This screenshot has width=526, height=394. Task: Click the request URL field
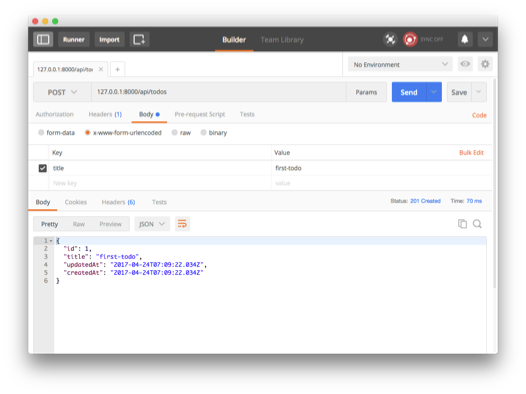[219, 92]
